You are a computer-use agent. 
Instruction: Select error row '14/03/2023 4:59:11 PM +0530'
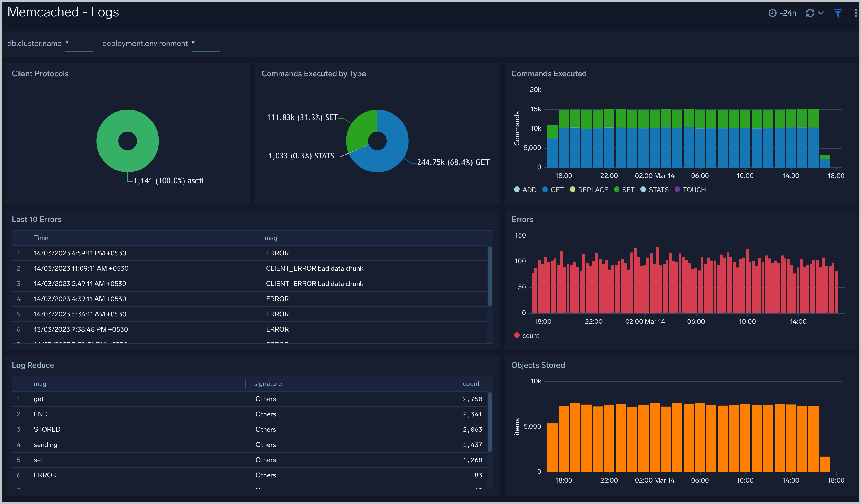[x=250, y=253]
